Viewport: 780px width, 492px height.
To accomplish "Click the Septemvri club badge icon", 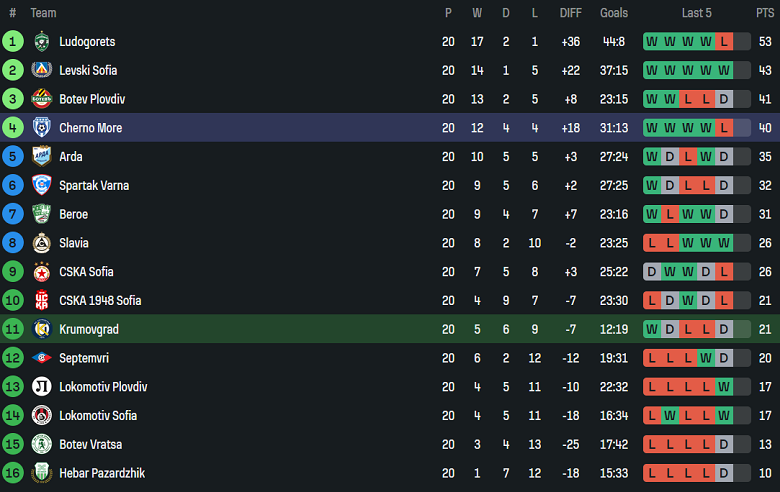I will point(41,358).
